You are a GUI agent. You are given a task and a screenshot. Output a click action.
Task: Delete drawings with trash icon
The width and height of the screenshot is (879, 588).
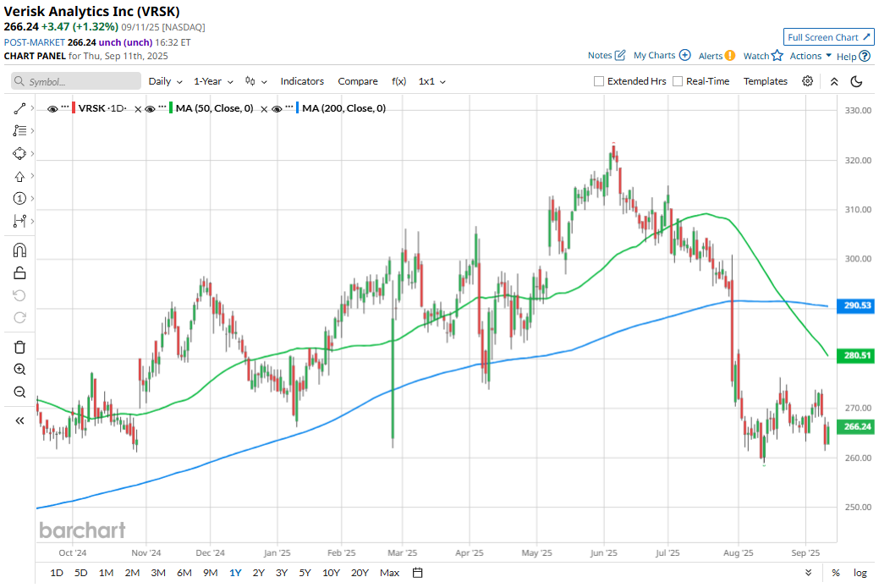pos(19,347)
